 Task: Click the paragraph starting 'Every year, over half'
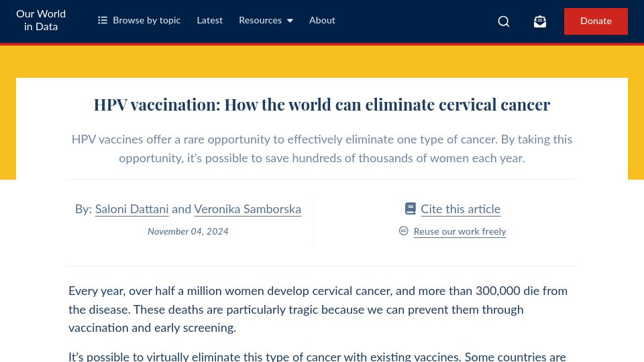(x=318, y=309)
